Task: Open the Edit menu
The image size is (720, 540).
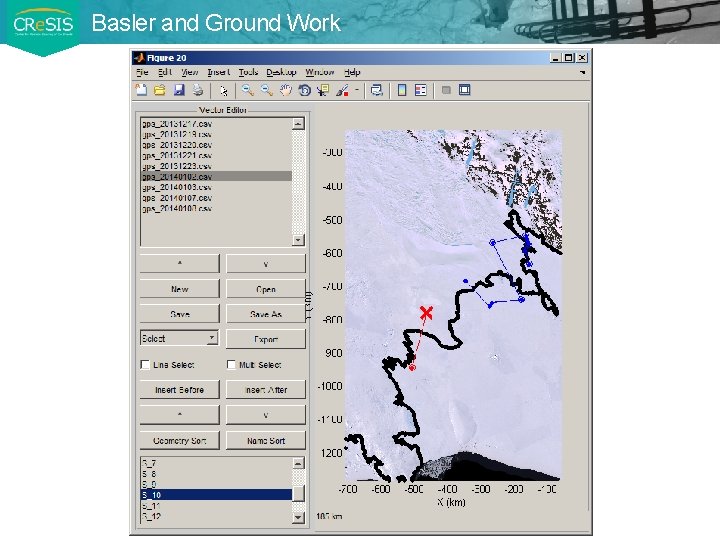Action: (x=165, y=72)
